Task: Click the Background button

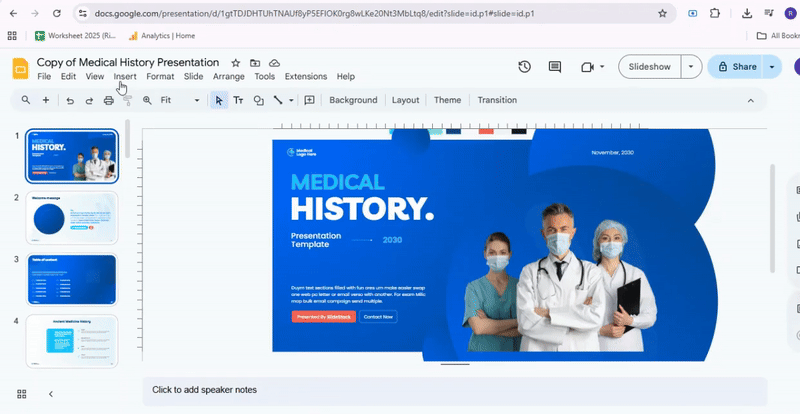Action: [x=353, y=100]
